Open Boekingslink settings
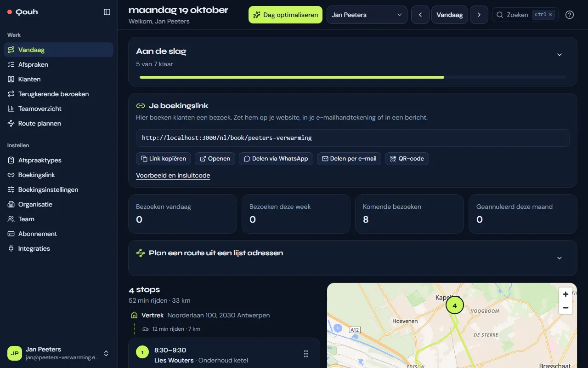The height and width of the screenshot is (368, 588). coord(58,175)
